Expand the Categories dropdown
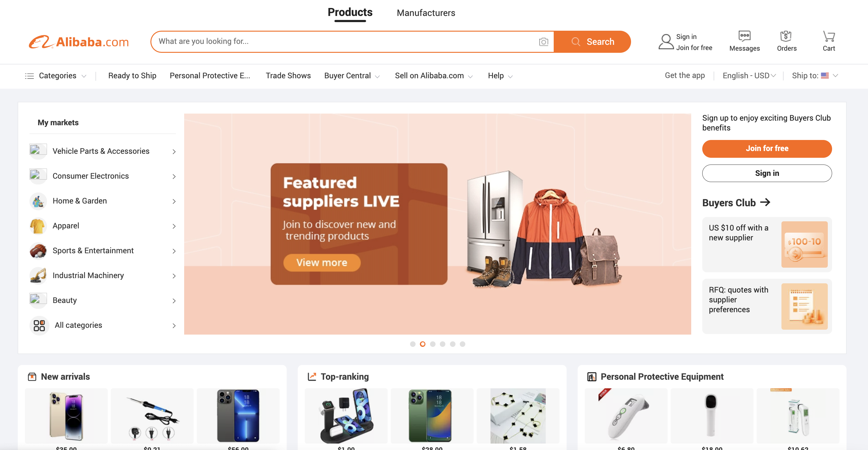This screenshot has width=868, height=450. pyautogui.click(x=56, y=76)
